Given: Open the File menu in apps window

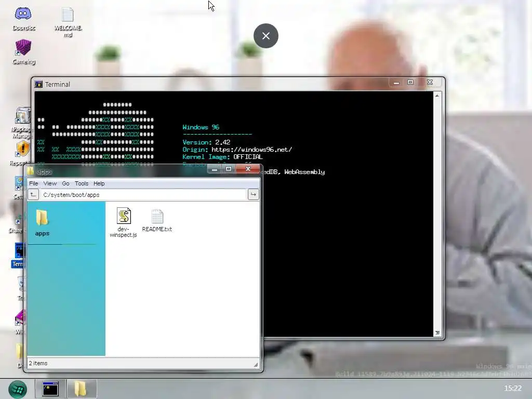Looking at the screenshot, I should pyautogui.click(x=34, y=183).
